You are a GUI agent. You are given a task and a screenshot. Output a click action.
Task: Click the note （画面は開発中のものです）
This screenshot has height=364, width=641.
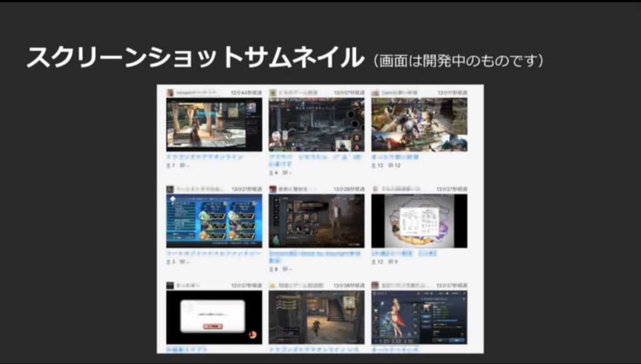(x=458, y=61)
